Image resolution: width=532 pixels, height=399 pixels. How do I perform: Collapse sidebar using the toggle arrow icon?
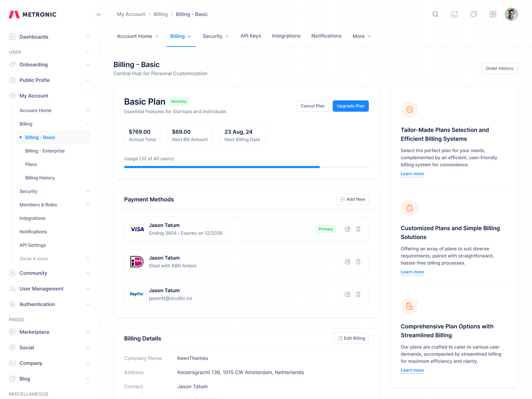click(x=99, y=15)
